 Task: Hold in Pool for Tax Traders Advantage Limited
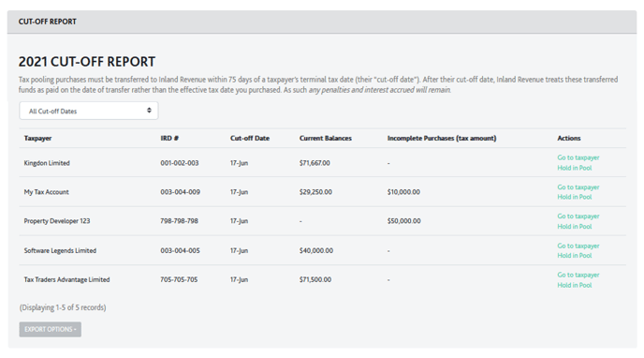click(574, 285)
